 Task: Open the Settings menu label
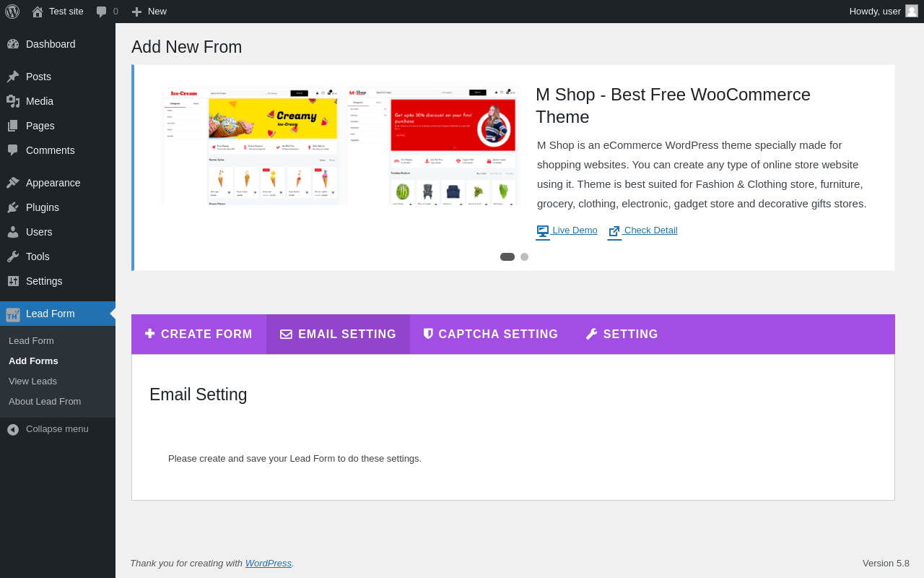click(x=44, y=281)
